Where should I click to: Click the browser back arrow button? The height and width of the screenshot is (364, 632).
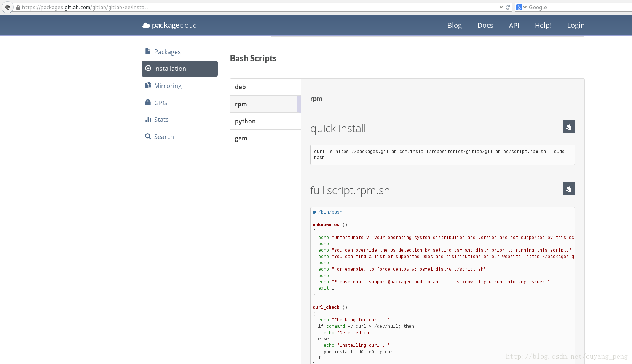pyautogui.click(x=8, y=7)
